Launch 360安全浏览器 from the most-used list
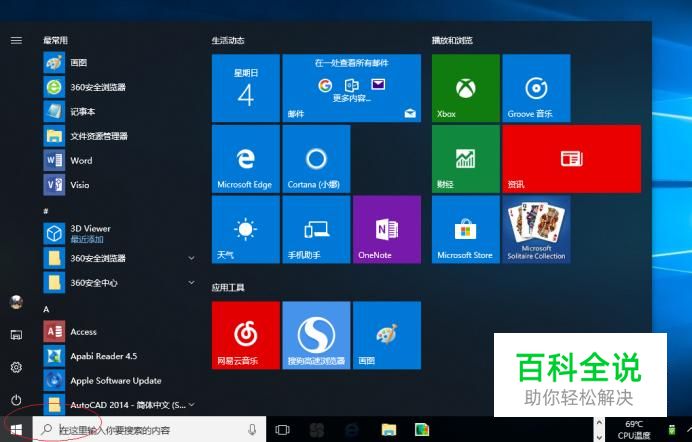 pyautogui.click(x=119, y=87)
